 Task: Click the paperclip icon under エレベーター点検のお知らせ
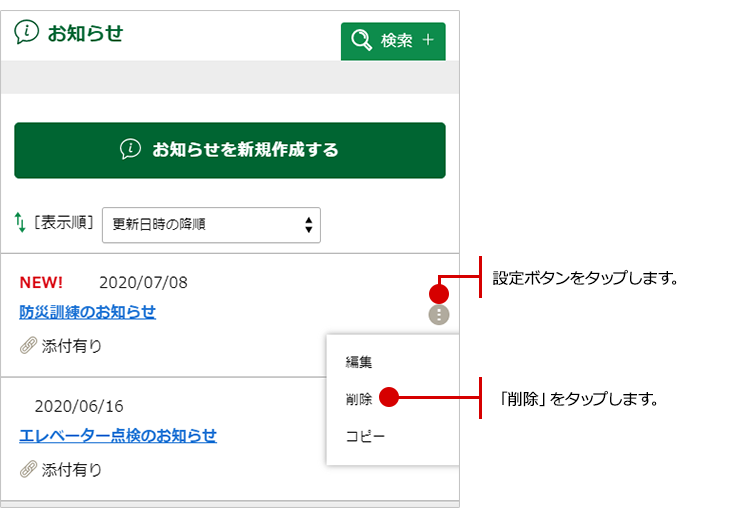tap(28, 469)
